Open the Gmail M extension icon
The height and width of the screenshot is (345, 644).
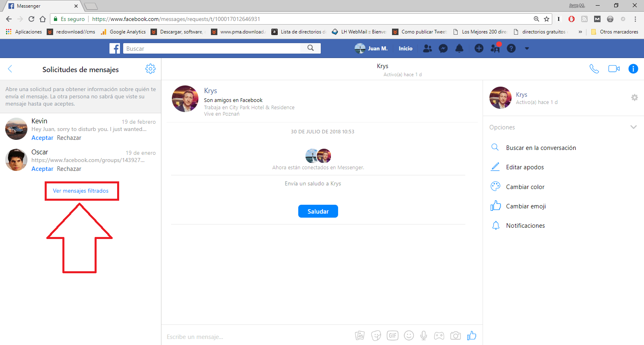coord(597,19)
